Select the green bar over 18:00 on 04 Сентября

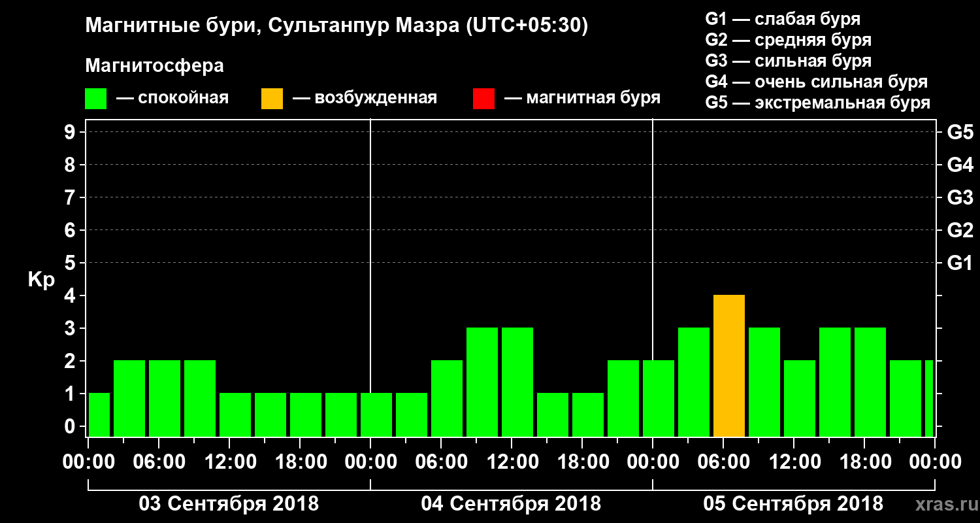click(588, 415)
